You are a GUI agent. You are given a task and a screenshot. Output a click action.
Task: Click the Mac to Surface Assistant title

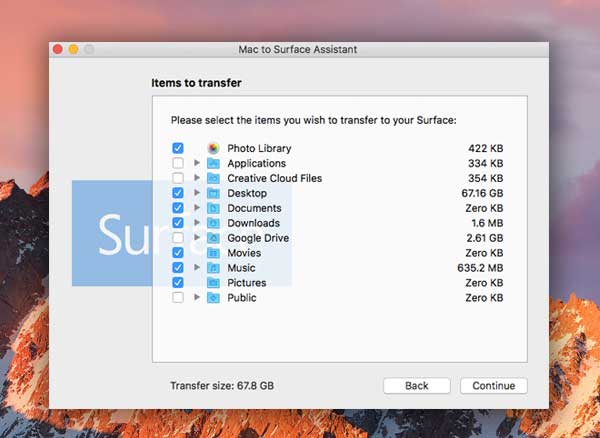pos(298,49)
